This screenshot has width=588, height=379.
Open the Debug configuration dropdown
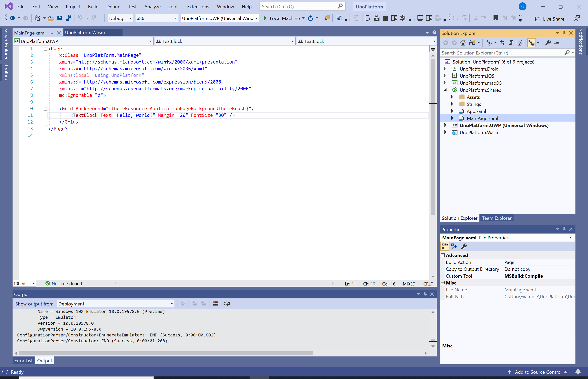pos(120,18)
